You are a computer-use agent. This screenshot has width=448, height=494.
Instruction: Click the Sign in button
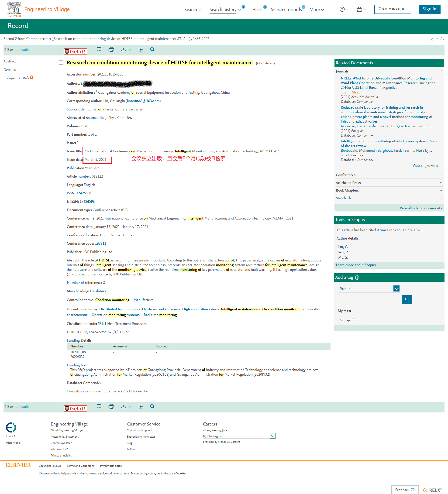[429, 9]
